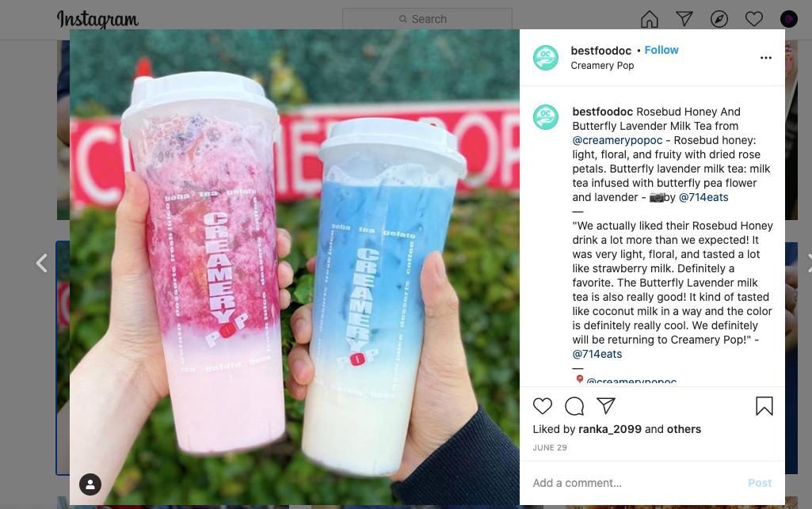
Task: Show tagged people icon on photo
Action: (x=90, y=484)
